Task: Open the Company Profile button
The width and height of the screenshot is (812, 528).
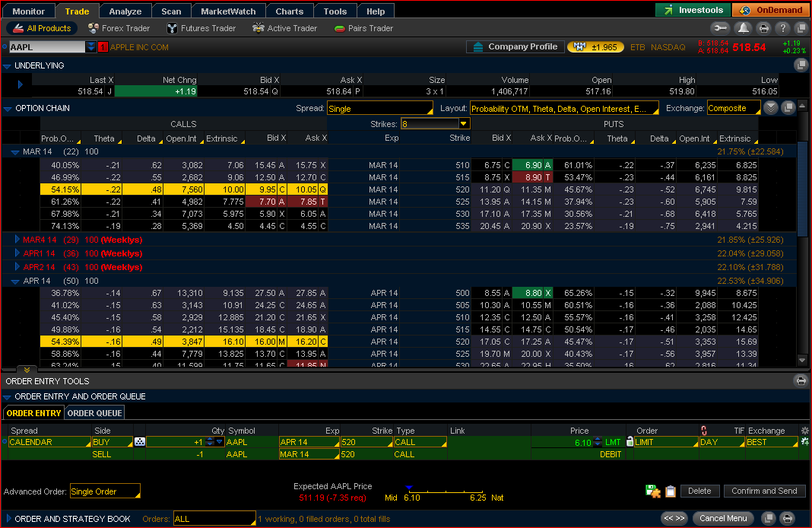Action: (515, 46)
